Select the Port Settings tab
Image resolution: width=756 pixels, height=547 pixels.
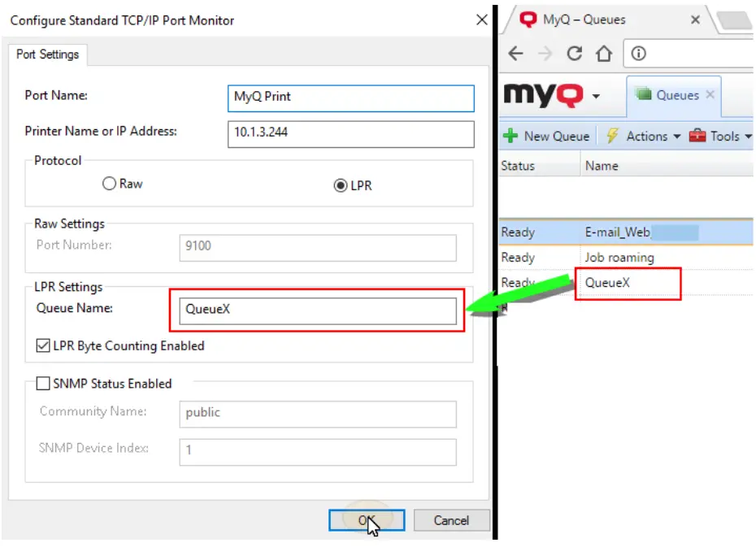point(47,56)
